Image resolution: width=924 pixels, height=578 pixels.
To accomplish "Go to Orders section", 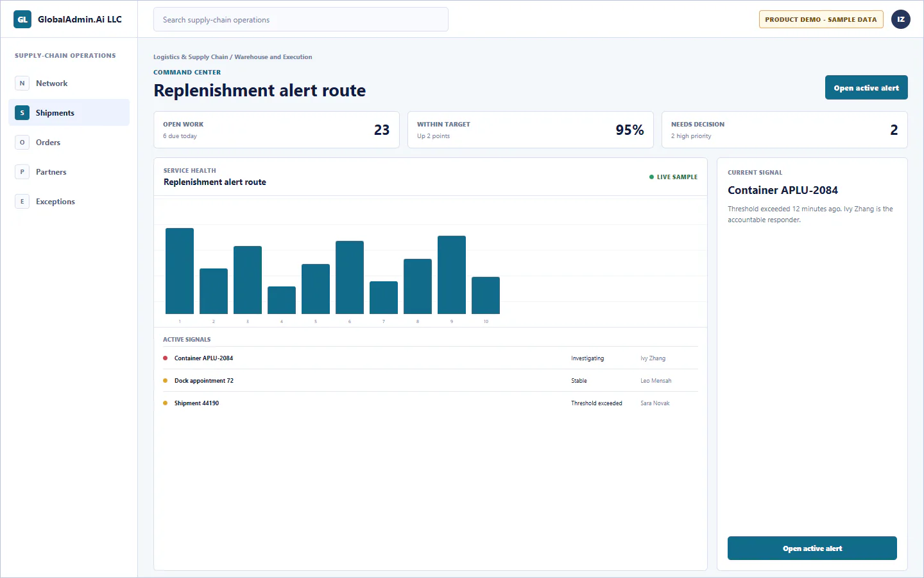I will 69,143.
